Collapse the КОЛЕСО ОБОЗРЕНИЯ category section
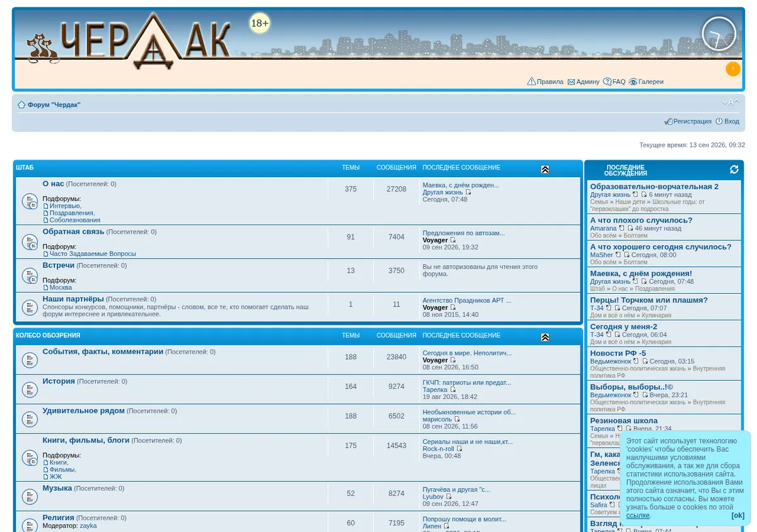This screenshot has height=532, width=757. pos(545,337)
